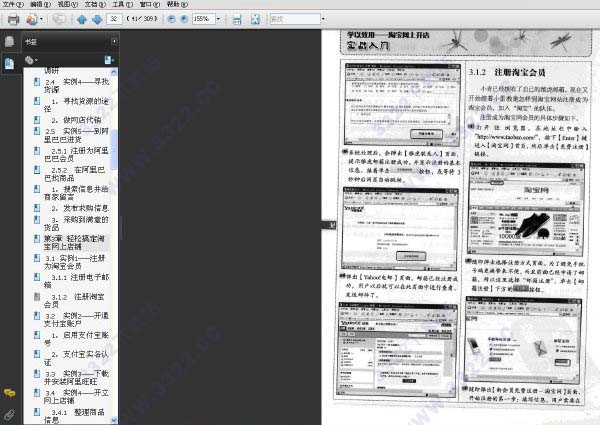
Task: Select bookmark '2.5.1 注册为阿里巴巴会员'
Action: (76, 154)
